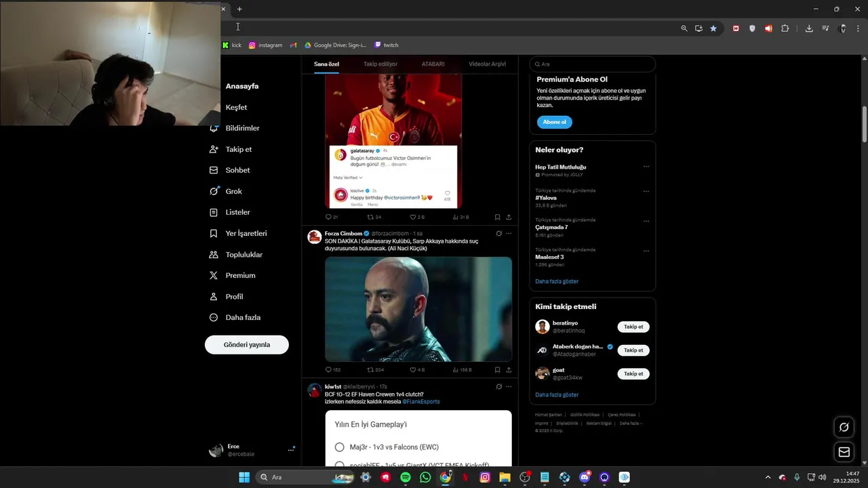The height and width of the screenshot is (488, 868).
Task: Bookmark the Osimhen birthday post
Action: click(x=497, y=217)
